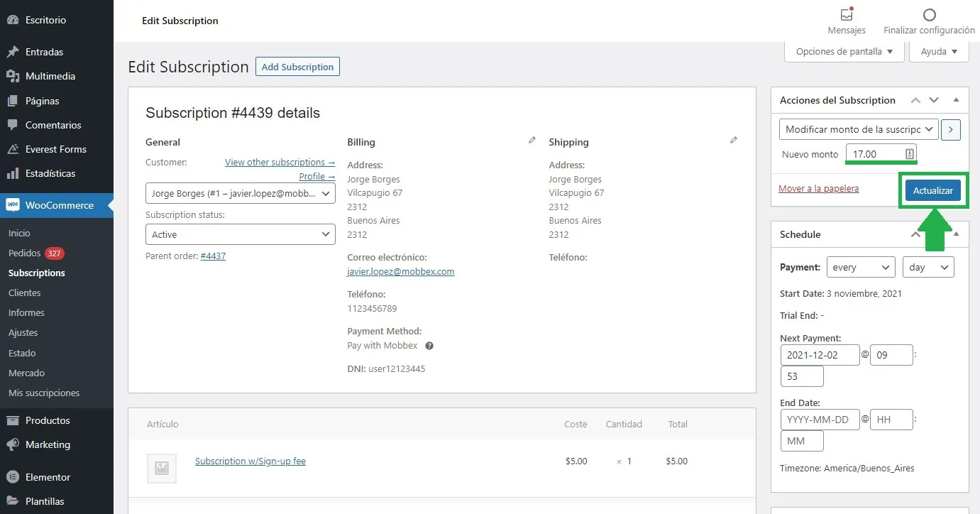Open Payment period dropdown showing day
980x514 pixels.
[928, 267]
